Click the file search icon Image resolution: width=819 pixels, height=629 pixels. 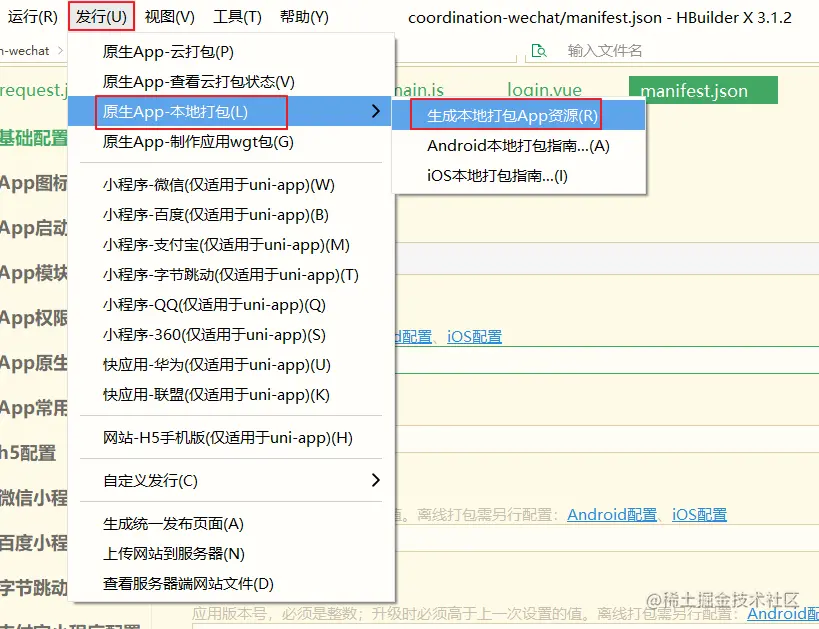(539, 51)
